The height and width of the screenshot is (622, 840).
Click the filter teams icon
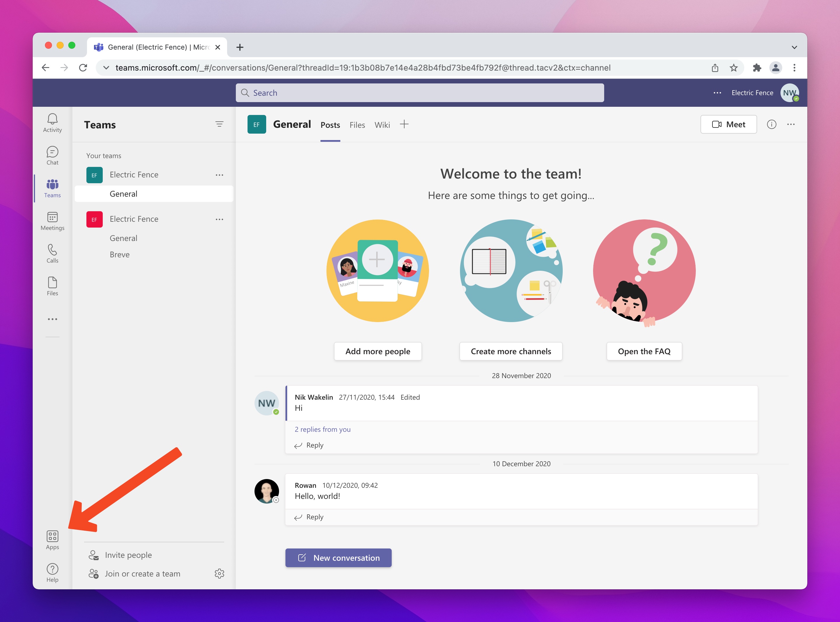pos(219,124)
